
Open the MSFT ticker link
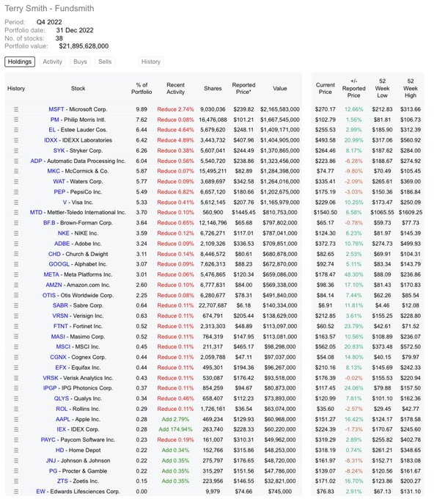coord(56,109)
